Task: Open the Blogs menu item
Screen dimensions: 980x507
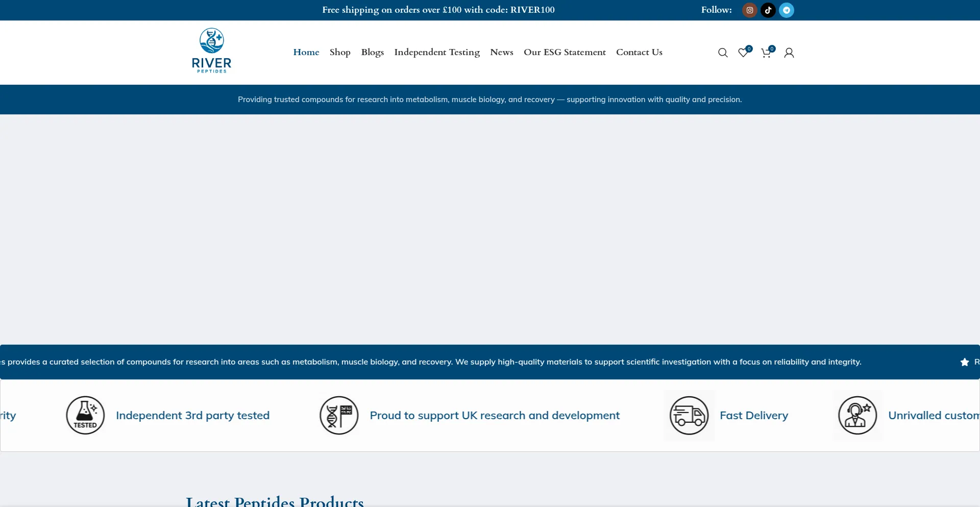Action: click(372, 52)
